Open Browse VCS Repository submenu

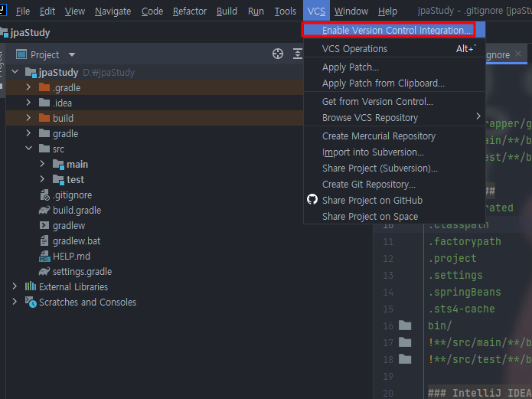[x=394, y=117]
